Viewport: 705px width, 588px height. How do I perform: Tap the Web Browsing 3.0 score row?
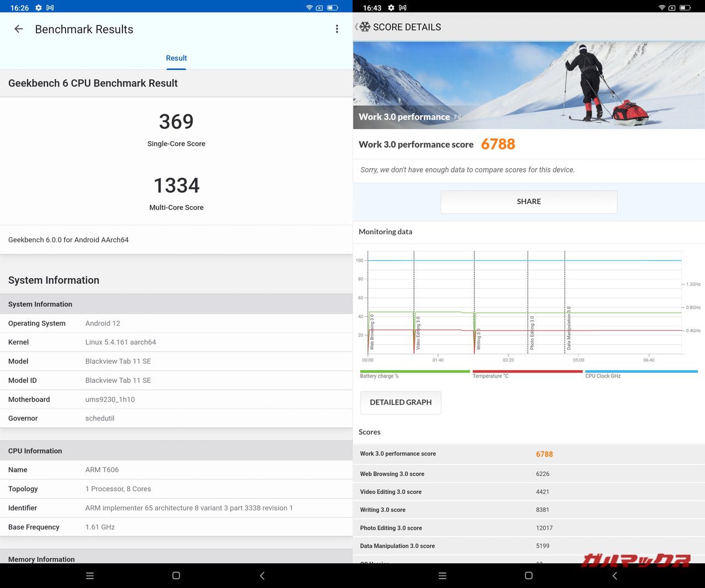(x=529, y=474)
